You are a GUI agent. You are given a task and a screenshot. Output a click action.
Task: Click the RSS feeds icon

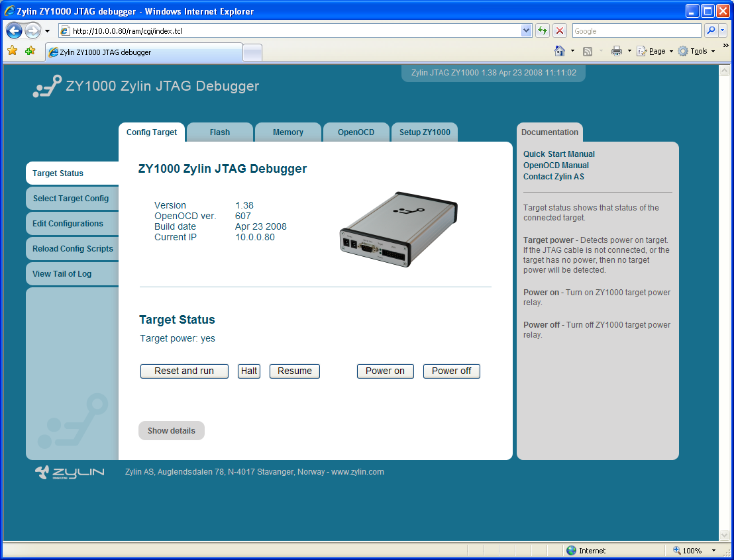pyautogui.click(x=588, y=51)
